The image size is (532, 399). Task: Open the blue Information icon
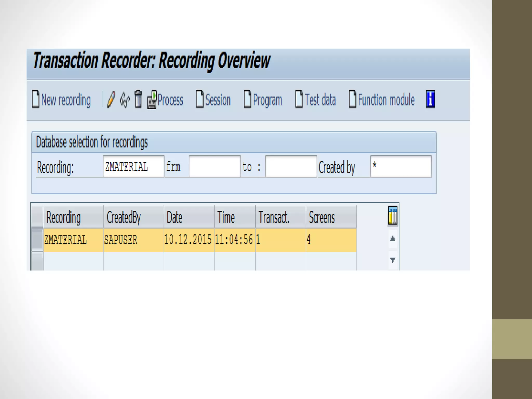430,99
